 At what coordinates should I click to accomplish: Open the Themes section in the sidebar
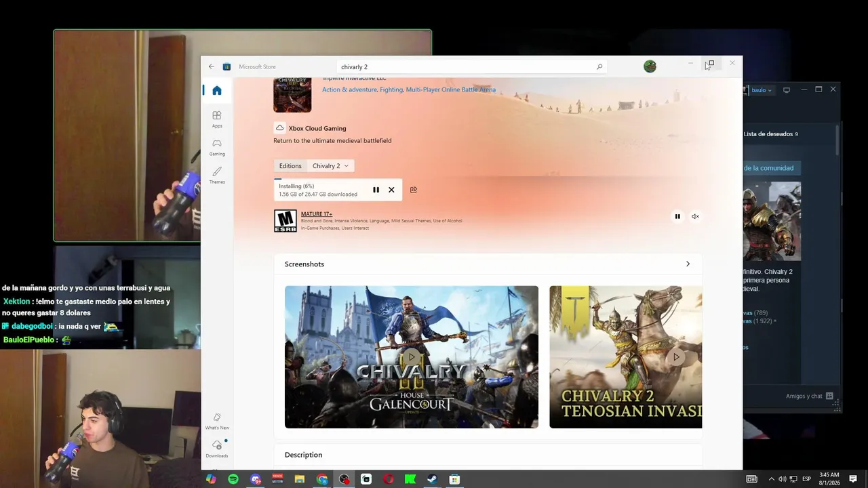click(x=217, y=176)
